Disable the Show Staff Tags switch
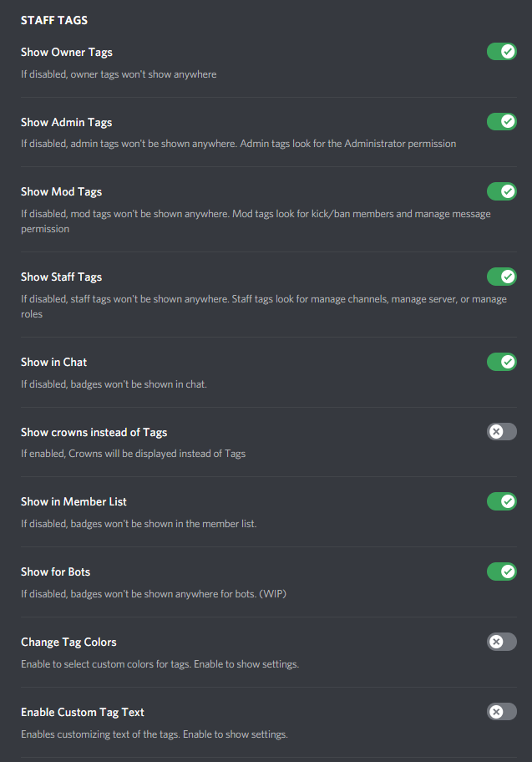 pos(501,277)
